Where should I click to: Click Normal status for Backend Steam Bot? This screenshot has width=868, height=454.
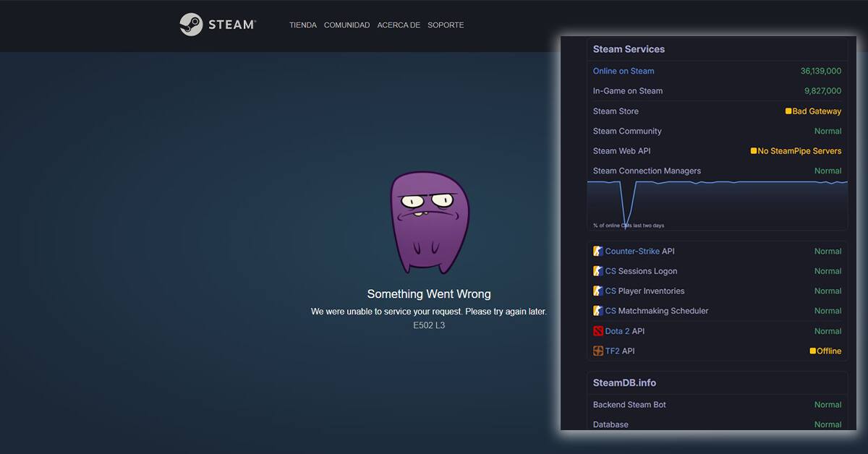[828, 405]
